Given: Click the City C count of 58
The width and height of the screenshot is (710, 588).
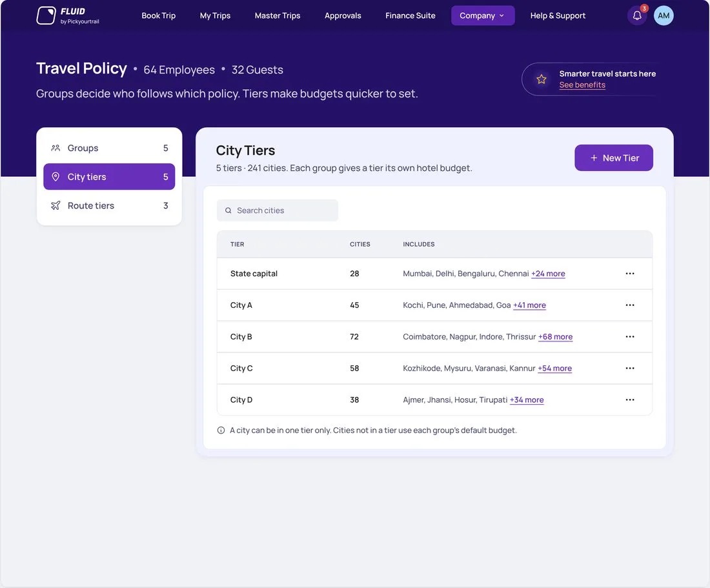Looking at the screenshot, I should (354, 368).
